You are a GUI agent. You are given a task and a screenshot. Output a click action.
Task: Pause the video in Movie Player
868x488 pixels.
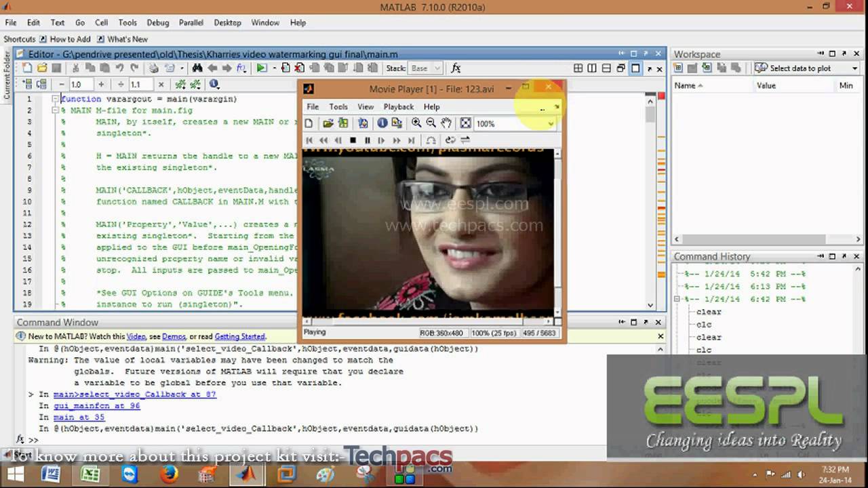(x=368, y=140)
